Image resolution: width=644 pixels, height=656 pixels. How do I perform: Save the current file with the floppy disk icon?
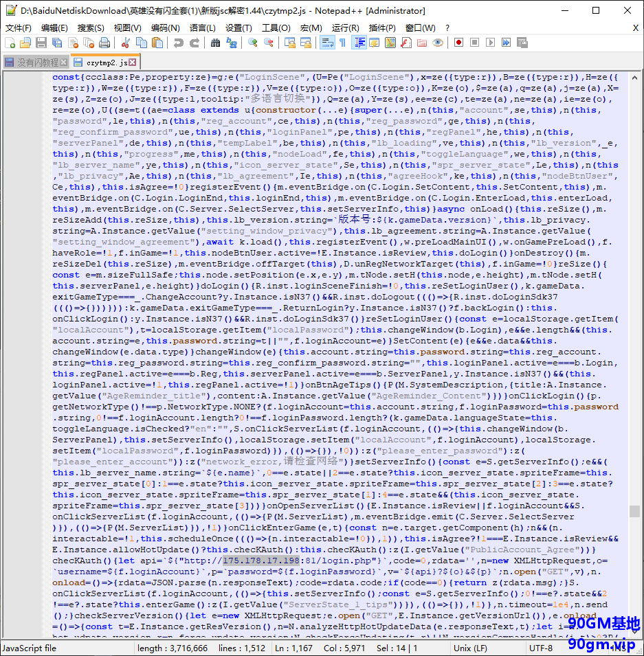41,43
